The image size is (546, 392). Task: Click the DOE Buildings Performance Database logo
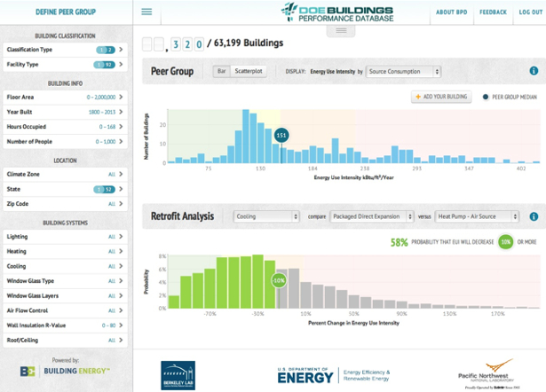point(340,12)
